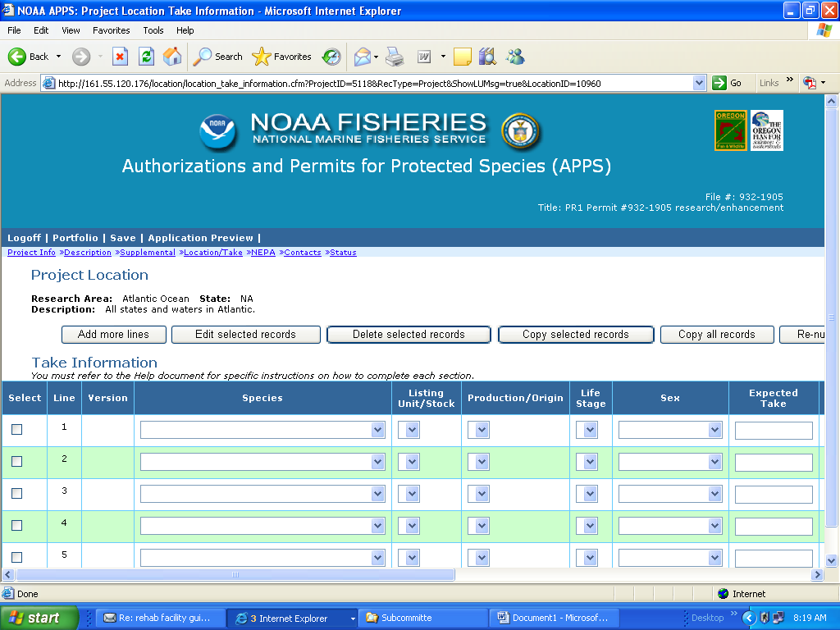Check the Select box for line 1
The height and width of the screenshot is (630, 840).
tap(16, 430)
